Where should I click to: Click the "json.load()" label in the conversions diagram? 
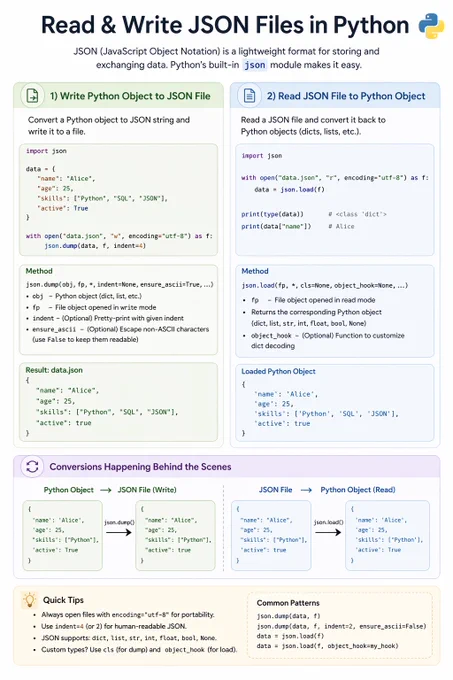coord(329,523)
